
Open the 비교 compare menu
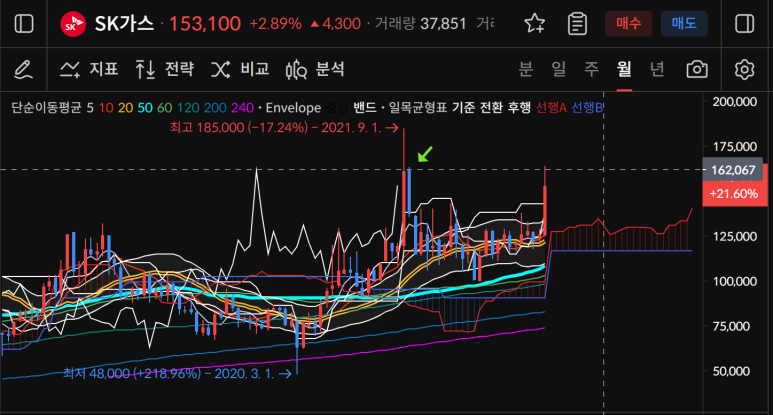click(240, 69)
